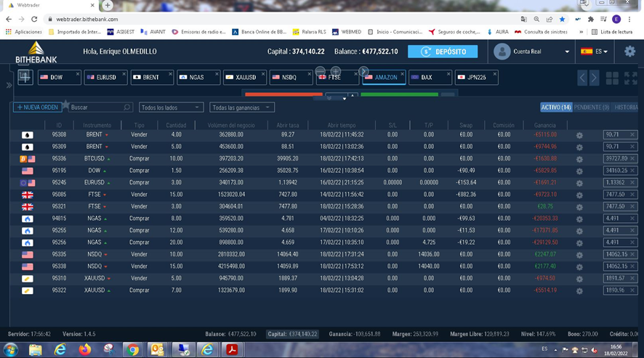Expand the left sidebar double chevron
This screenshot has width=644, height=358.
pos(9,86)
